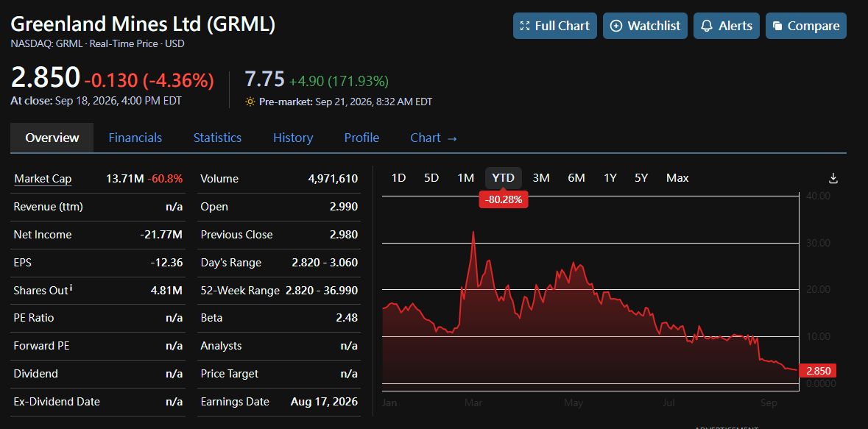This screenshot has width=868, height=429.
Task: Open the Profile tab
Action: pos(361,138)
